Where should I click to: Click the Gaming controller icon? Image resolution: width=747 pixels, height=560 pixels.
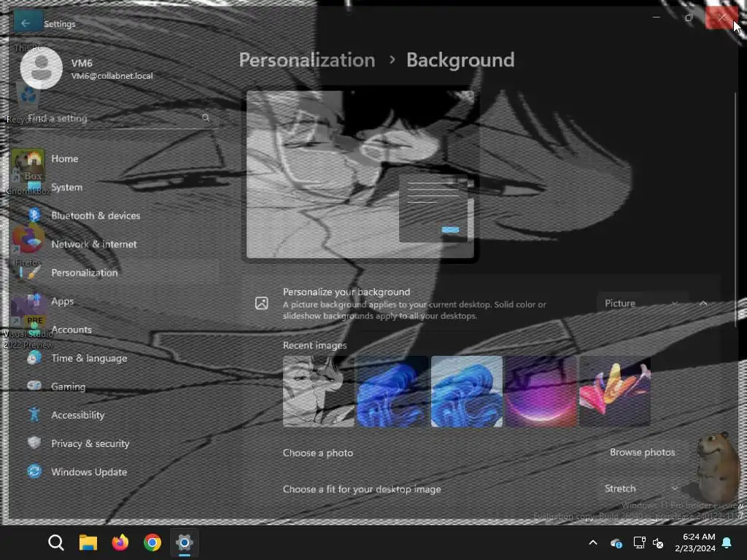pos(34,386)
